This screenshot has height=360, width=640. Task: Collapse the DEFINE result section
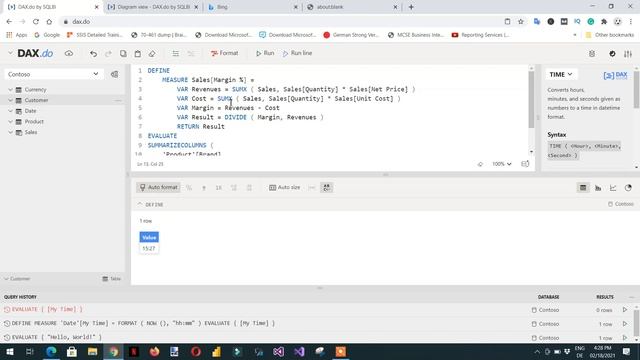click(140, 204)
